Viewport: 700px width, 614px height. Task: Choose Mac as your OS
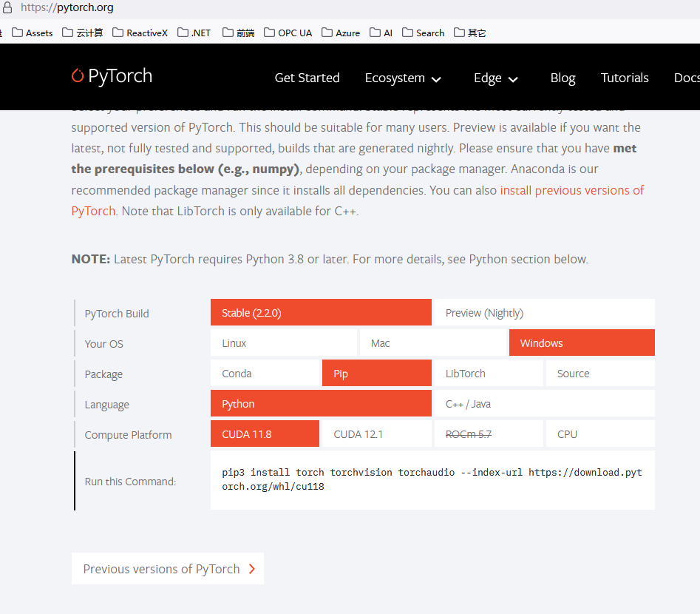tap(432, 343)
